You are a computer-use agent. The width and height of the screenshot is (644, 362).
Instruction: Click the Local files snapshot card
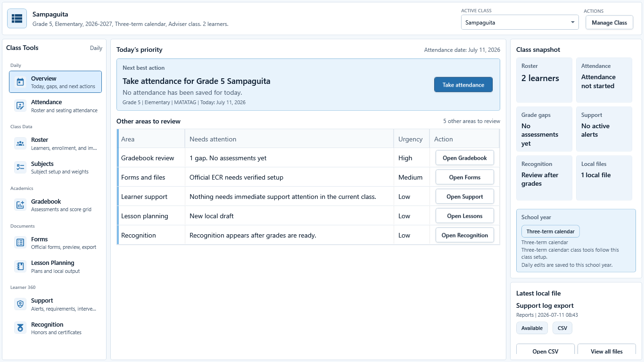pos(604,178)
